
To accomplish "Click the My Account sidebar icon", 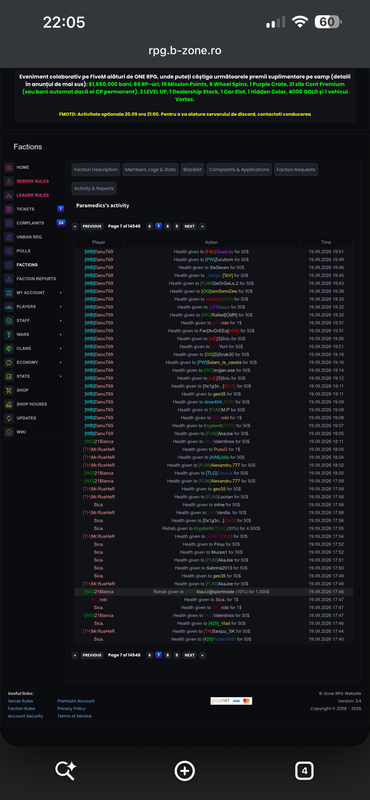I will (x=9, y=293).
